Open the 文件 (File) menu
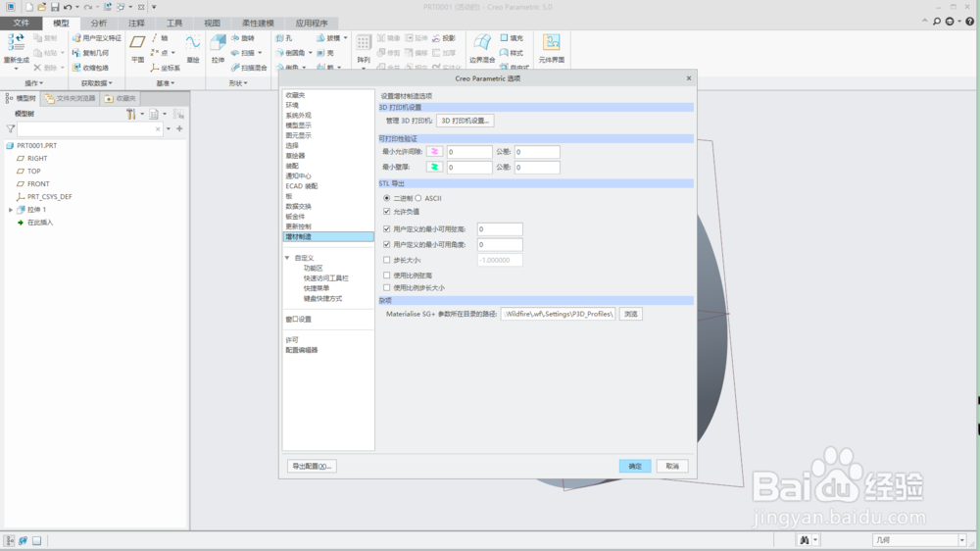 tap(22, 24)
